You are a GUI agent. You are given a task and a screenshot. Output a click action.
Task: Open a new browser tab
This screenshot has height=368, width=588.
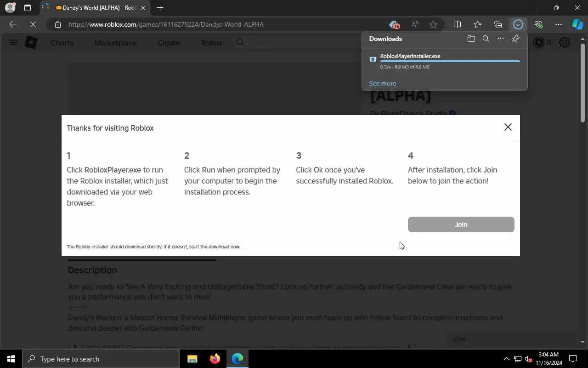pos(160,8)
